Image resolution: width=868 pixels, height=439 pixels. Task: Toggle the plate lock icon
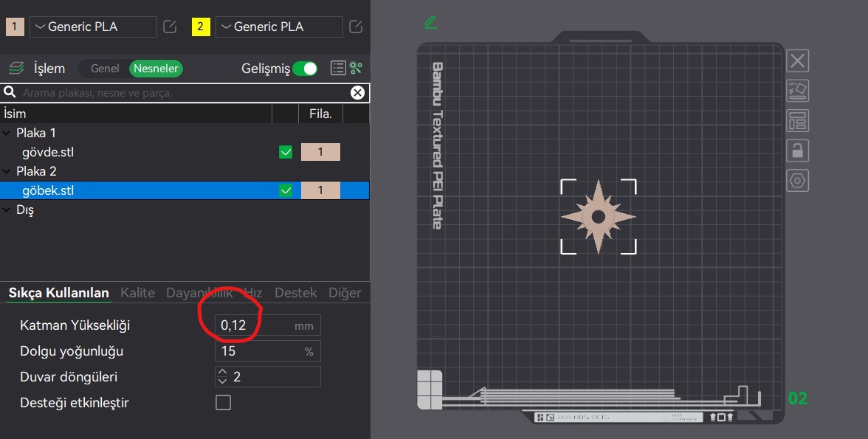click(797, 151)
